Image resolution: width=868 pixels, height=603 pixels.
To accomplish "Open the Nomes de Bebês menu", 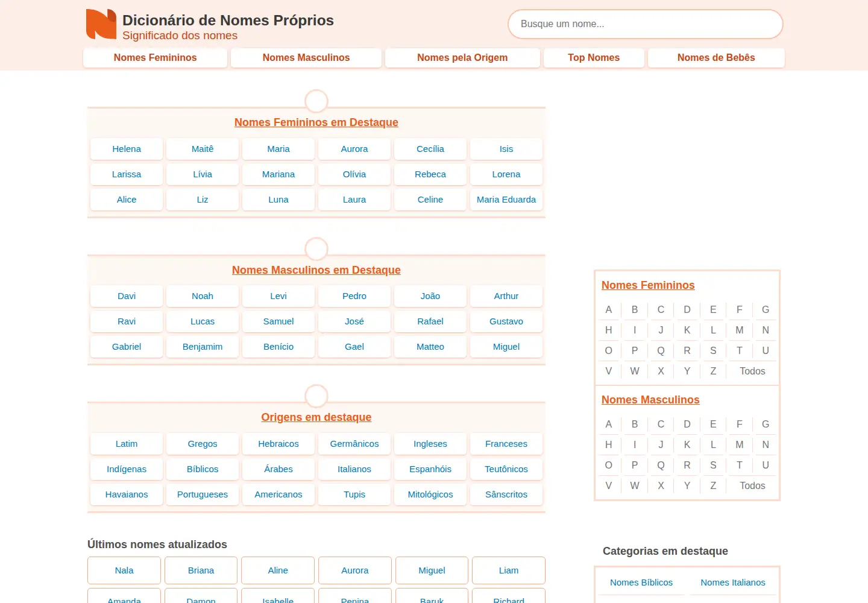I will pyautogui.click(x=716, y=58).
